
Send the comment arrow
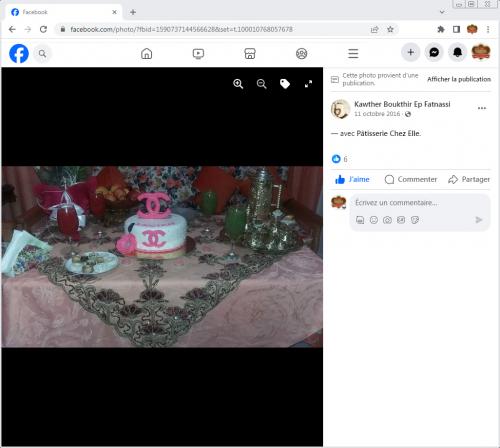click(x=479, y=220)
